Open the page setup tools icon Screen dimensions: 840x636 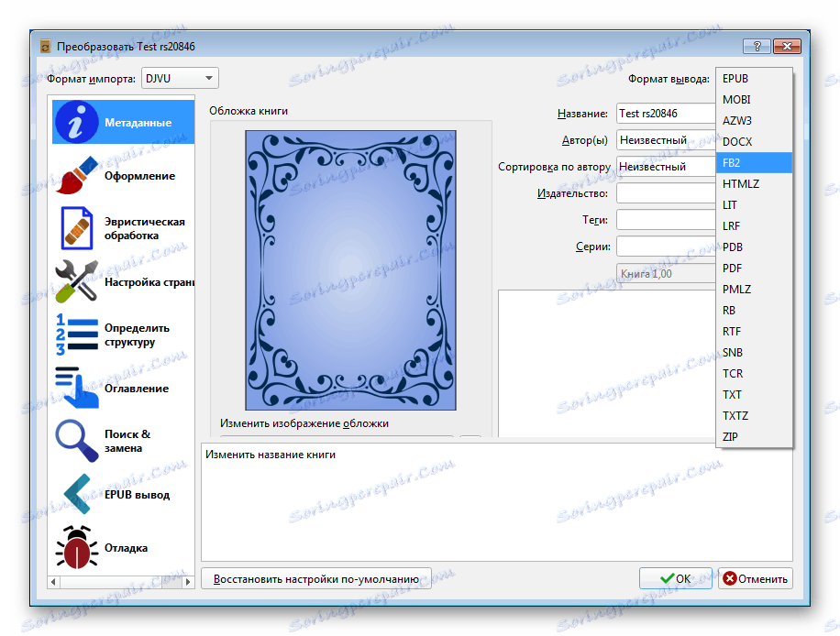tap(77, 281)
